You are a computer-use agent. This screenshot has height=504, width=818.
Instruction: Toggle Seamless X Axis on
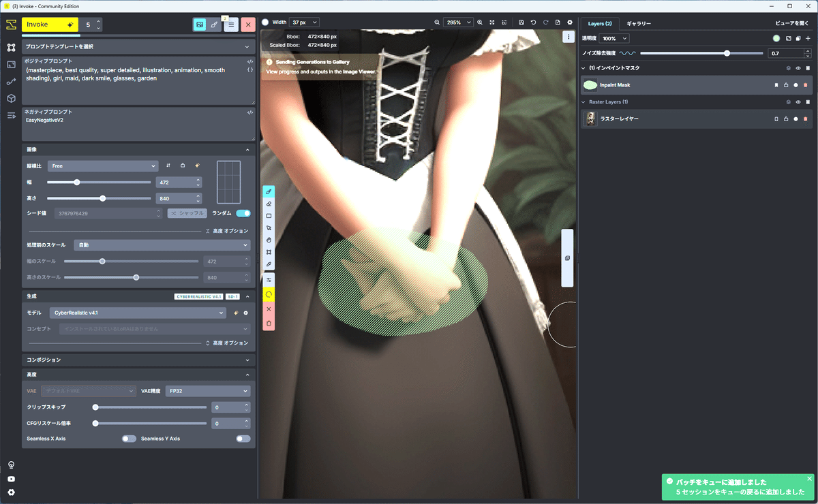coord(129,439)
